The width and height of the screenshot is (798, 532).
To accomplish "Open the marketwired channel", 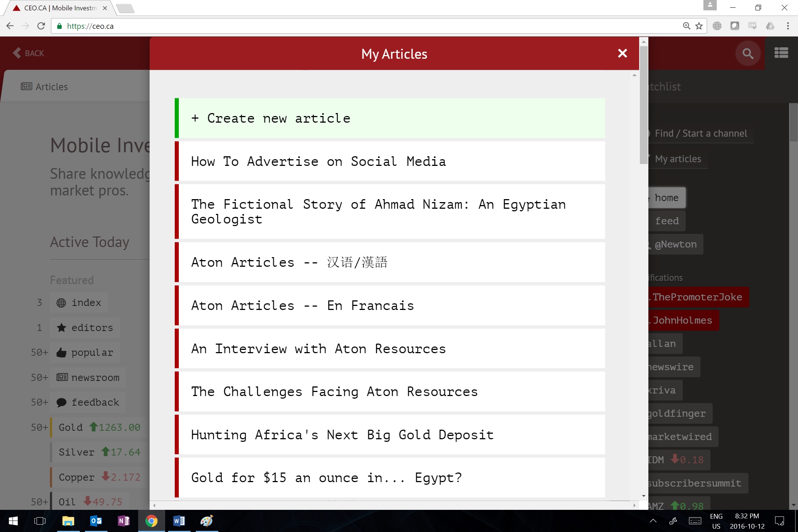I will (x=683, y=437).
